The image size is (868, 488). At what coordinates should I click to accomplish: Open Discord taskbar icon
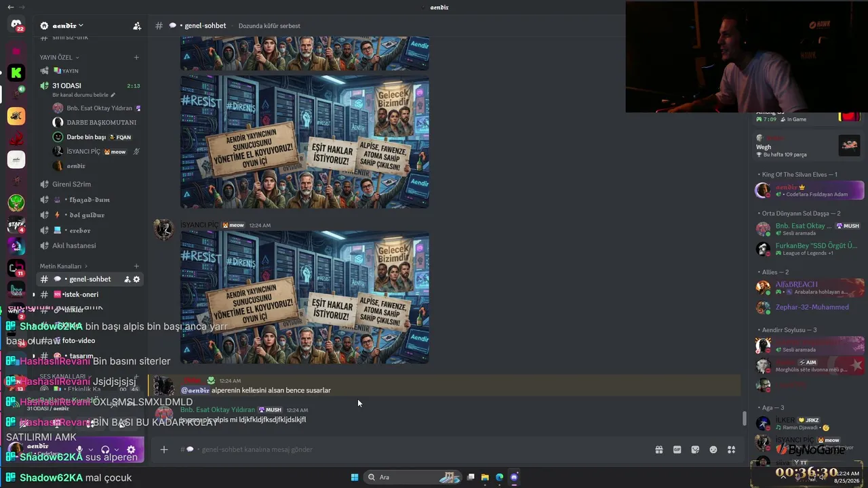pos(514,477)
